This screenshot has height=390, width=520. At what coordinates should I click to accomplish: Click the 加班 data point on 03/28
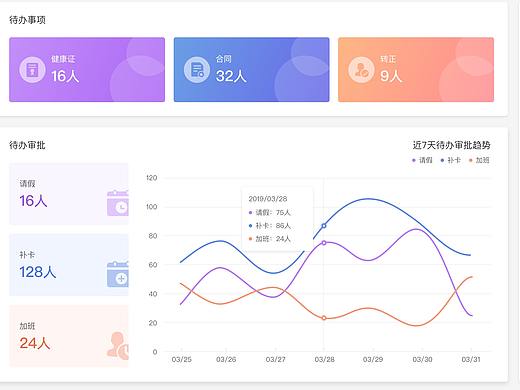pos(324,318)
